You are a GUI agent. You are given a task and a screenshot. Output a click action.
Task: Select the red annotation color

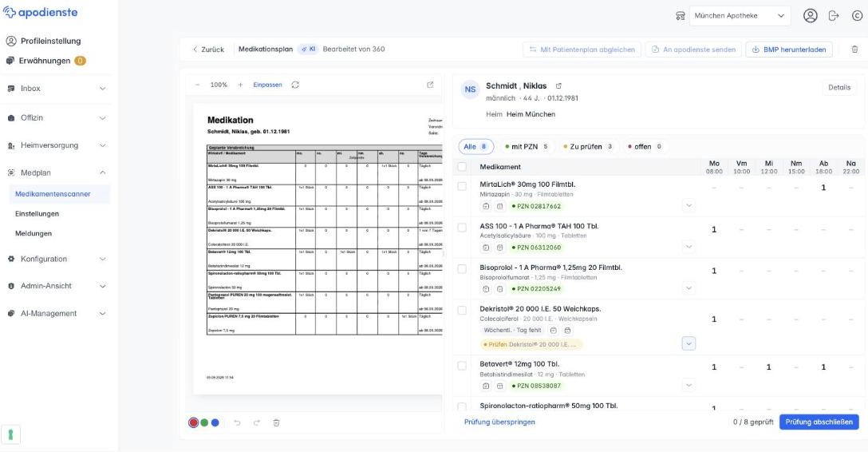193,422
